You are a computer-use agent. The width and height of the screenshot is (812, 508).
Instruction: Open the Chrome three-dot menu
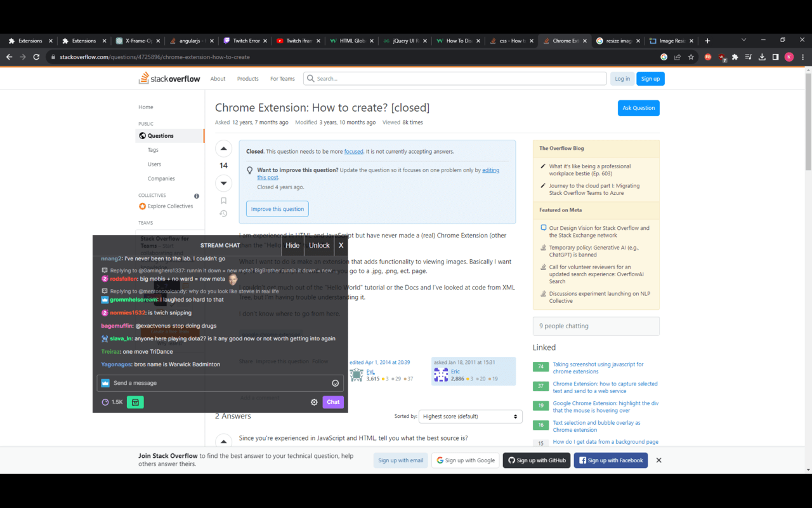(803, 57)
